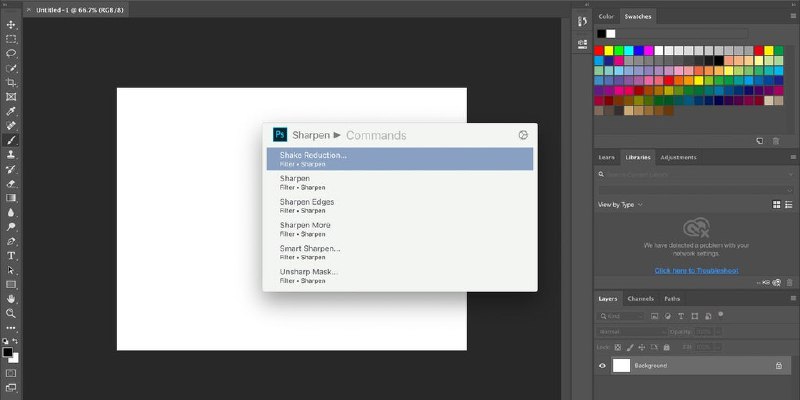Toggle the type layer filter

681,316
